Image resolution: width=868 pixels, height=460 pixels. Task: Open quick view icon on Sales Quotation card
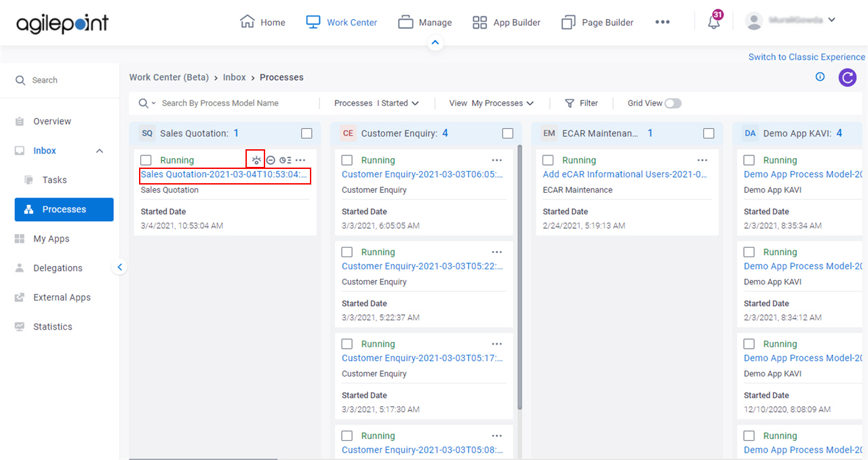click(256, 160)
